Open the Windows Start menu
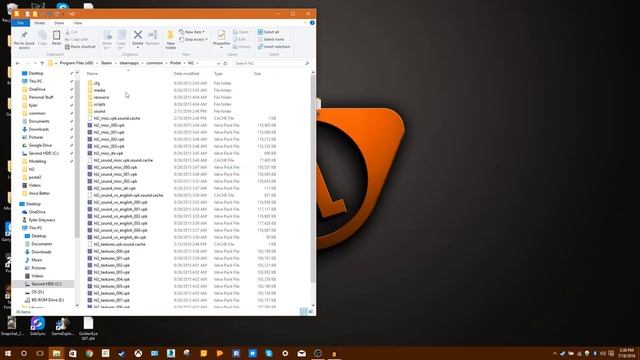 [8, 353]
